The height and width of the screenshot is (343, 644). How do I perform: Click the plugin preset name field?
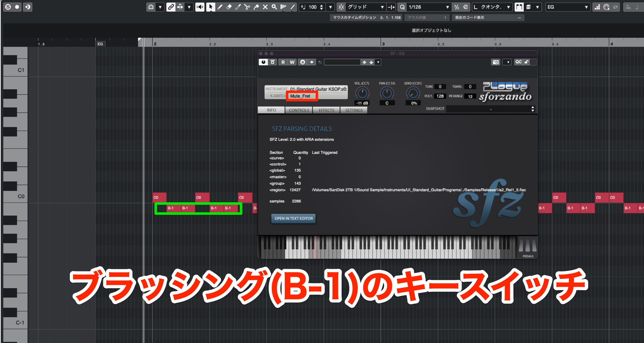pyautogui.click(x=342, y=62)
